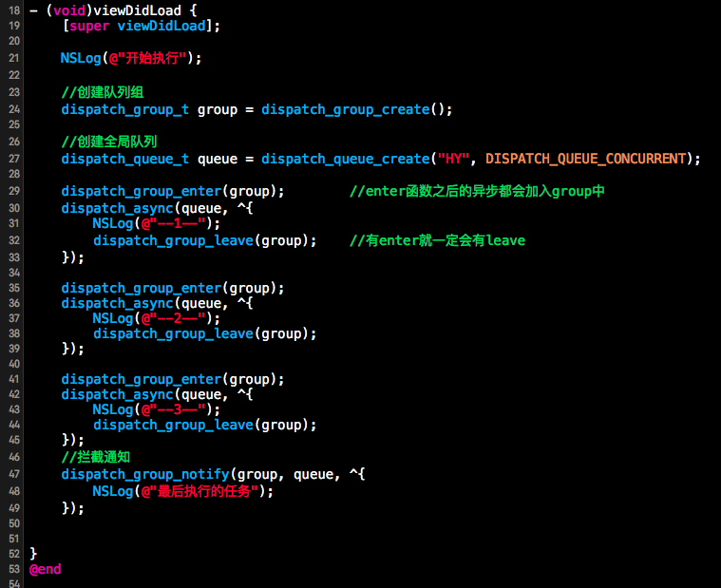Click dispatch_group_leave on line 44

click(173, 425)
